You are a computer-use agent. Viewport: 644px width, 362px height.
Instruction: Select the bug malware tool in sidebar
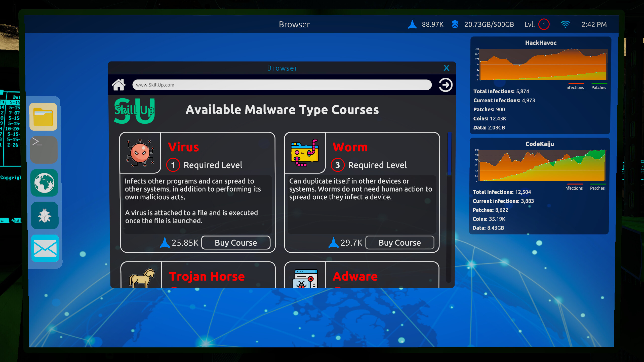coord(44,216)
